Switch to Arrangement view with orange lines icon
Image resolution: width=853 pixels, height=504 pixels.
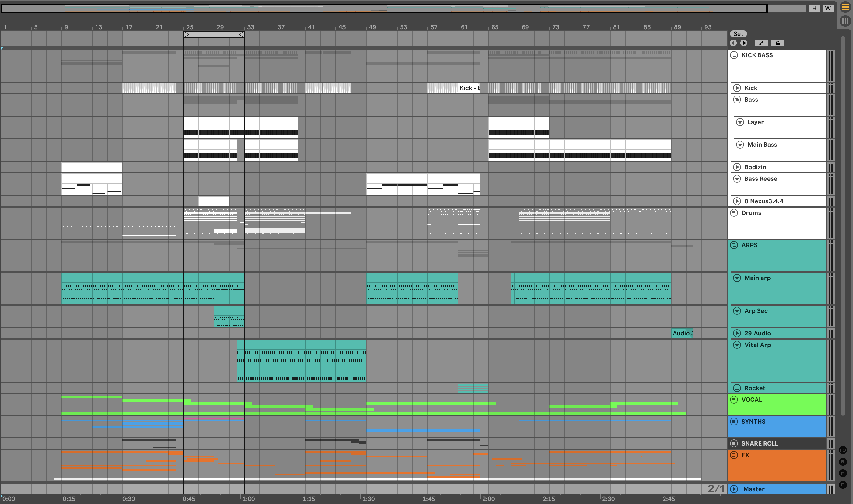[845, 8]
